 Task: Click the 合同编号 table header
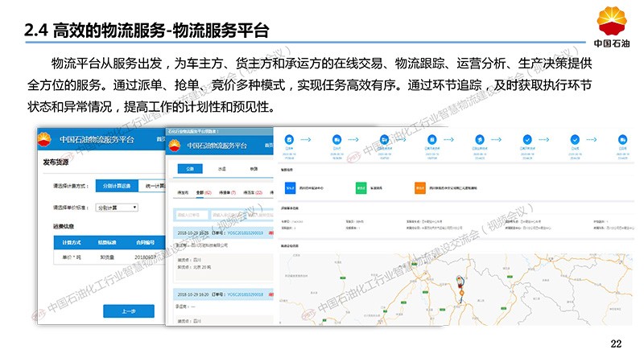pyautogui.click(x=145, y=243)
